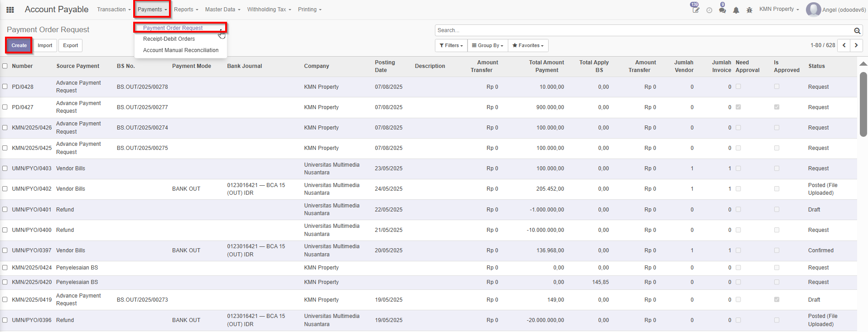
Task: Click the Import button
Action: coord(45,45)
